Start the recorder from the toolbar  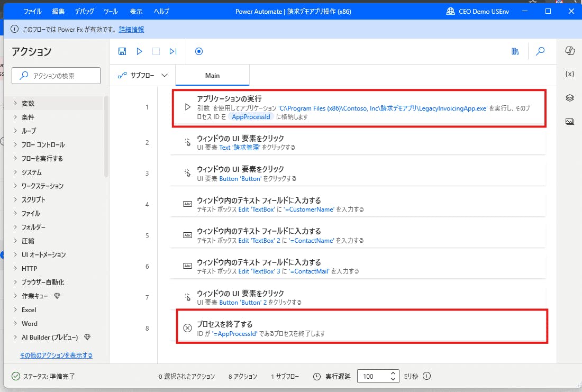(199, 51)
